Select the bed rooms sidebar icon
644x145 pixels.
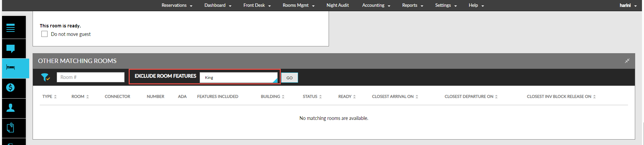pos(11,67)
